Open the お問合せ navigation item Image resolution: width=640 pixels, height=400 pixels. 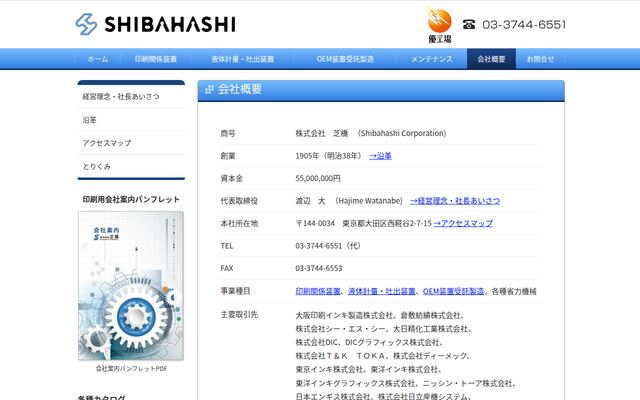(x=540, y=59)
